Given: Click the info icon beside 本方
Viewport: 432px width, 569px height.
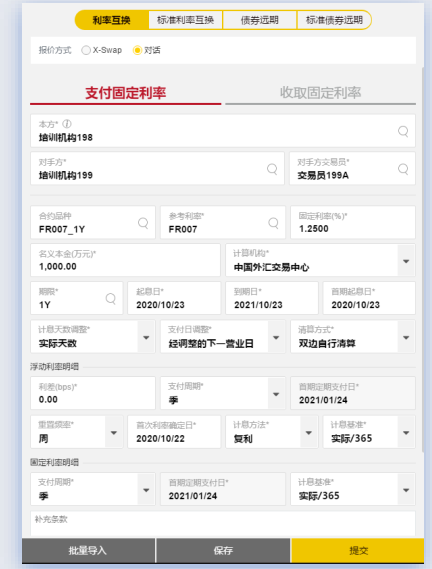Looking at the screenshot, I should [x=67, y=124].
